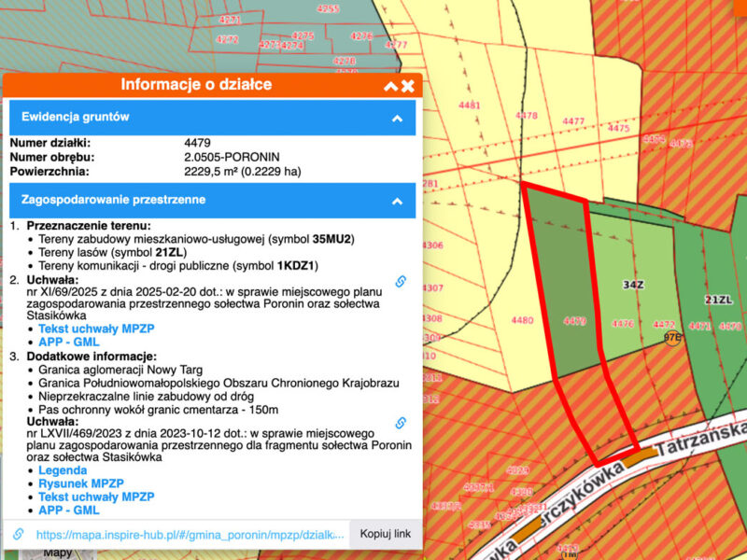Click parcel 4255 label on the map
Viewport: 747px width, 560px height.
pos(329,8)
